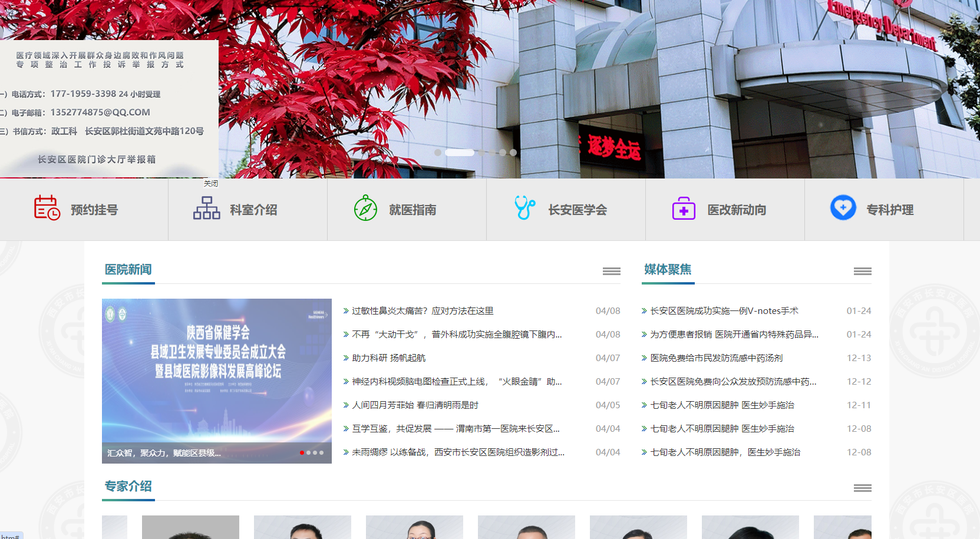Open the 专科护理 heart icon

click(x=843, y=208)
